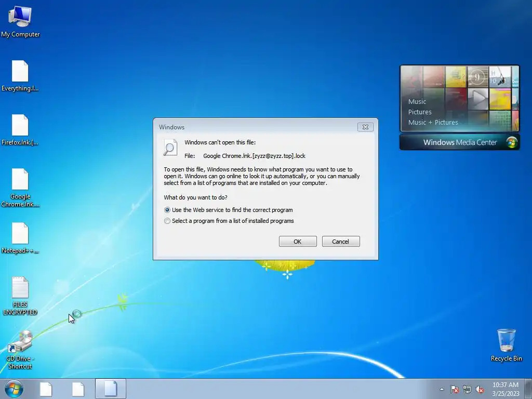This screenshot has width=532, height=399.
Task: Open Music + Pictures in Media Center gadget
Action: point(433,123)
